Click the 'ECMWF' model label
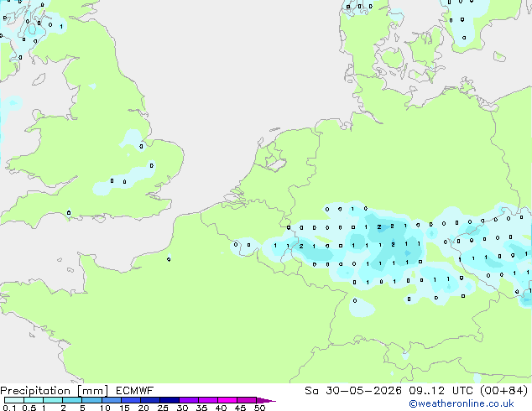The image size is (532, 411). tap(135, 391)
